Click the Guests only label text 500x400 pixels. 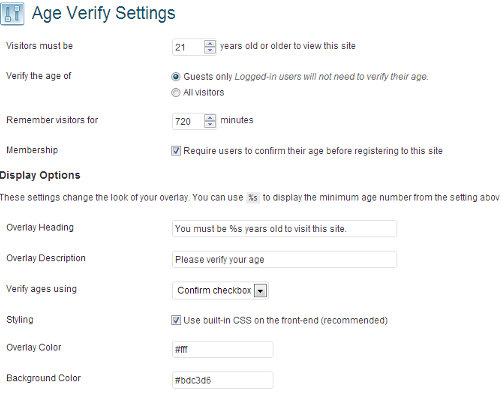pyautogui.click(x=208, y=77)
